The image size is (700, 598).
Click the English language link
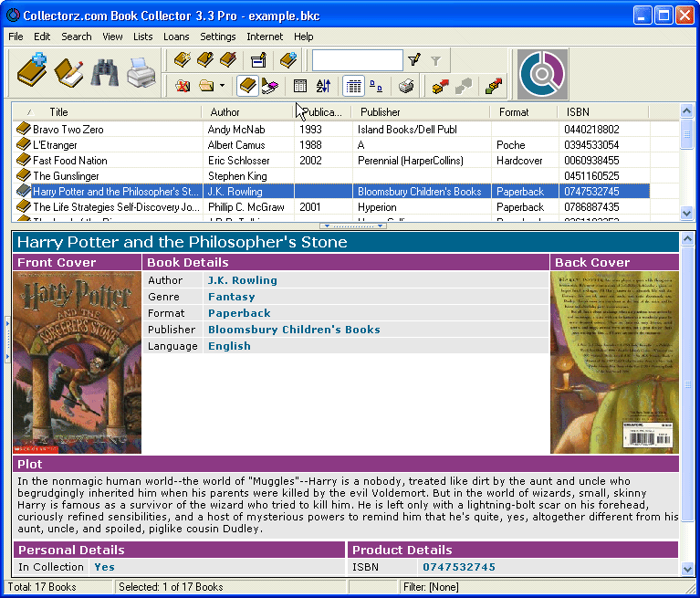point(229,346)
